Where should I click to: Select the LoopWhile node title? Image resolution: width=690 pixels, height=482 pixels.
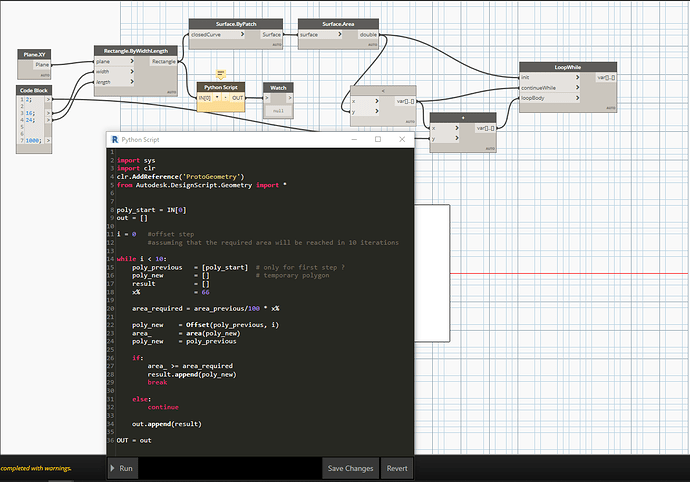[566, 66]
